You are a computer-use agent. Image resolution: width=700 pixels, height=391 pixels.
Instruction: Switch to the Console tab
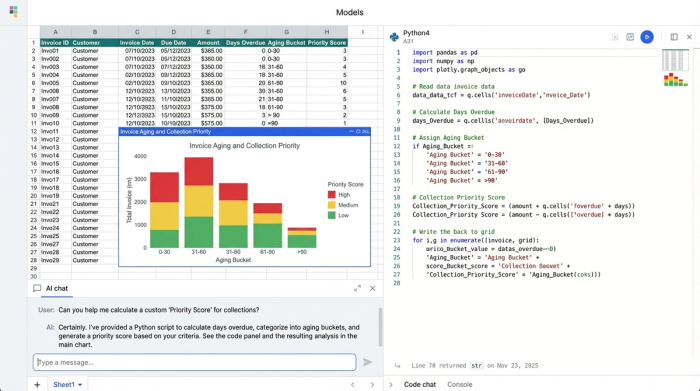pos(459,384)
